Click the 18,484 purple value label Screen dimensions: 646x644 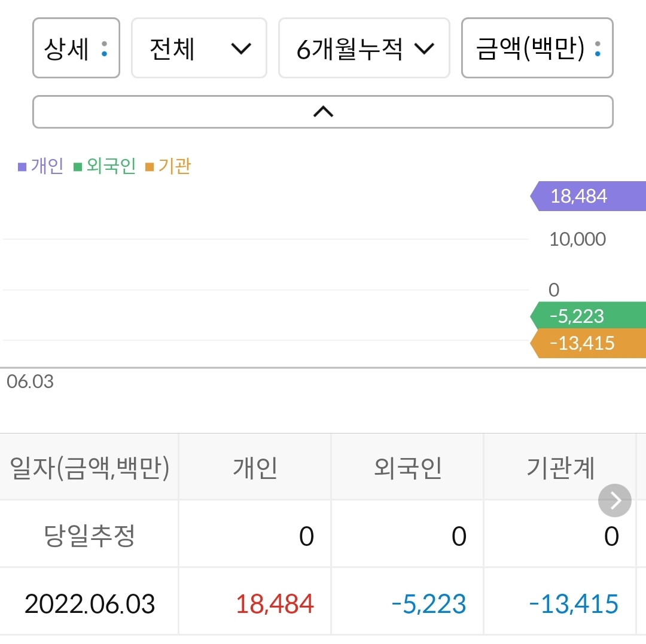click(x=579, y=196)
